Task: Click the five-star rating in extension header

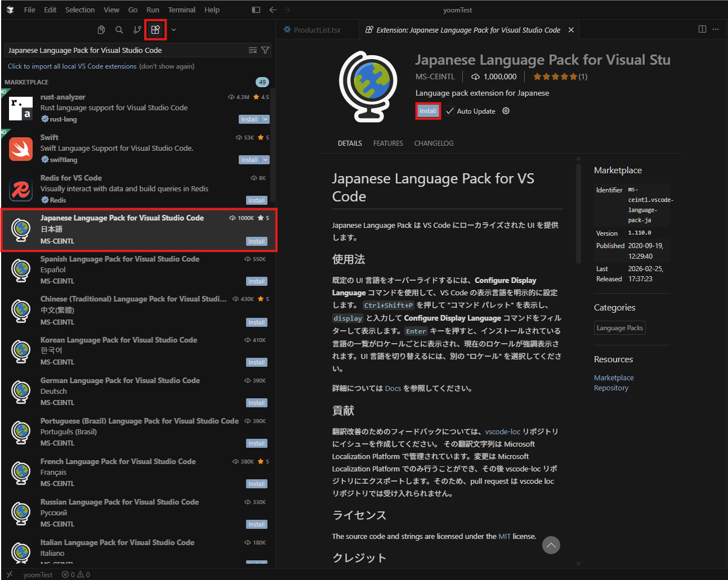Action: [x=555, y=77]
